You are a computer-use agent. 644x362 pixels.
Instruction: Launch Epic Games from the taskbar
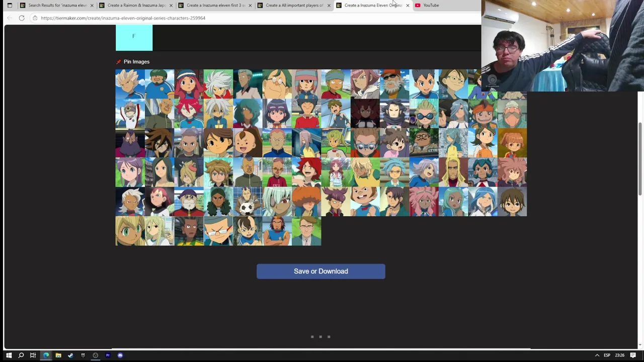(83, 355)
